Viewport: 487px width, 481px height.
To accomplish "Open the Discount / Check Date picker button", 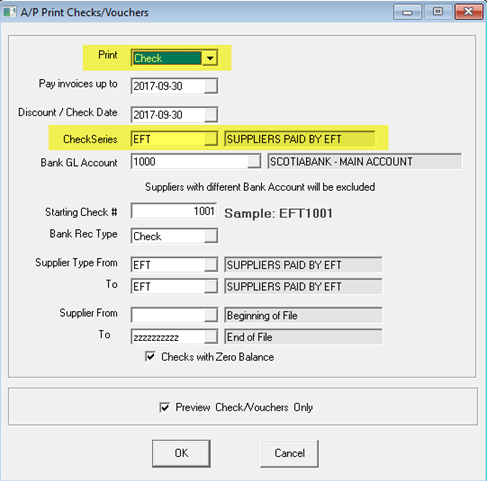I will [x=211, y=115].
